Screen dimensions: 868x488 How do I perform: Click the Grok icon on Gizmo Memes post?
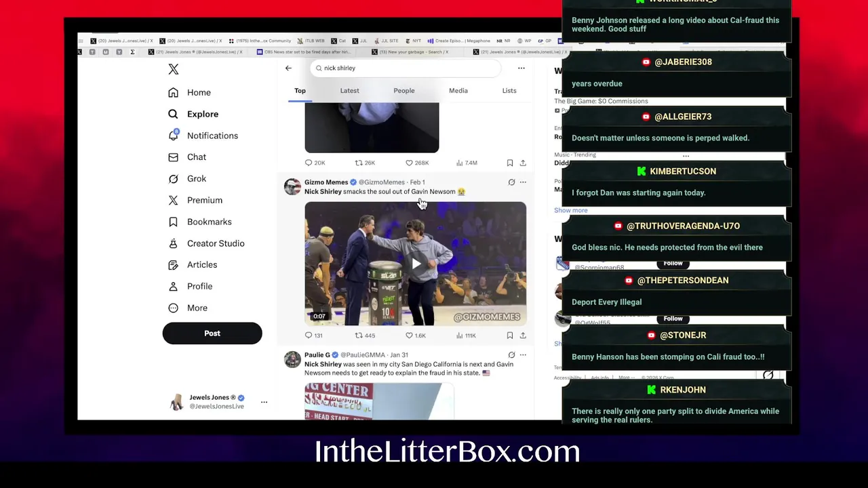[511, 182]
